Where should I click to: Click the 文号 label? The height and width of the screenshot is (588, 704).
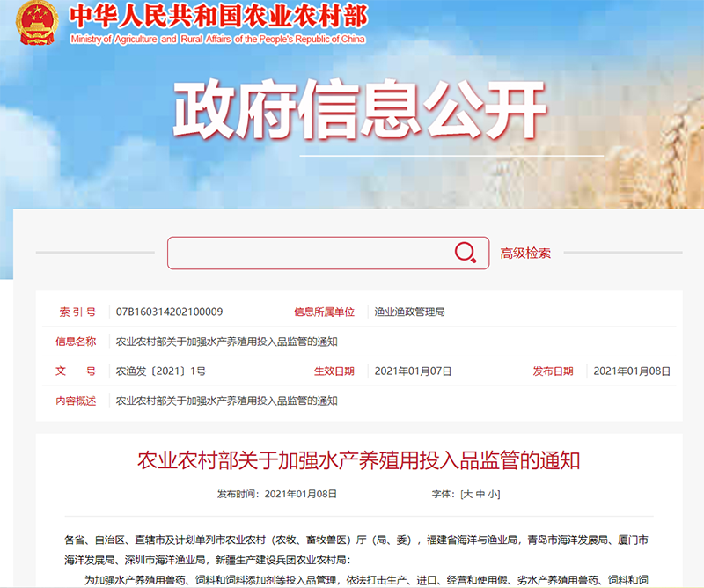click(x=76, y=371)
